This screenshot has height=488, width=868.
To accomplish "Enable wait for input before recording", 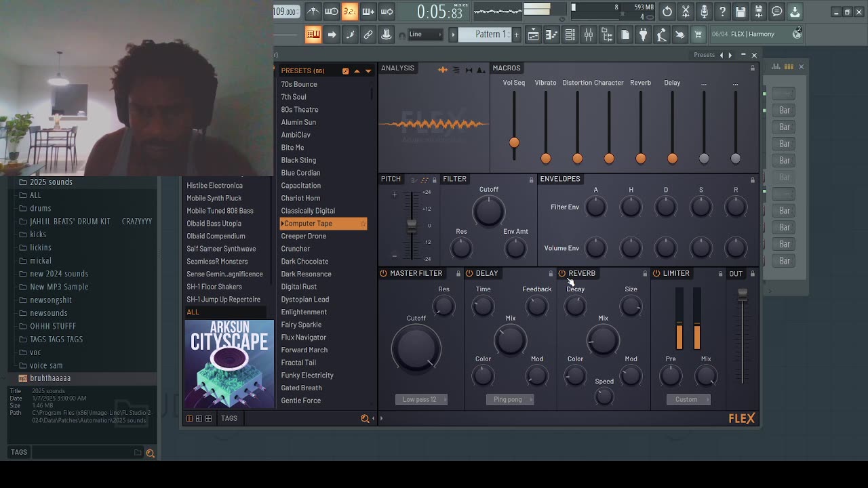I will point(331,11).
